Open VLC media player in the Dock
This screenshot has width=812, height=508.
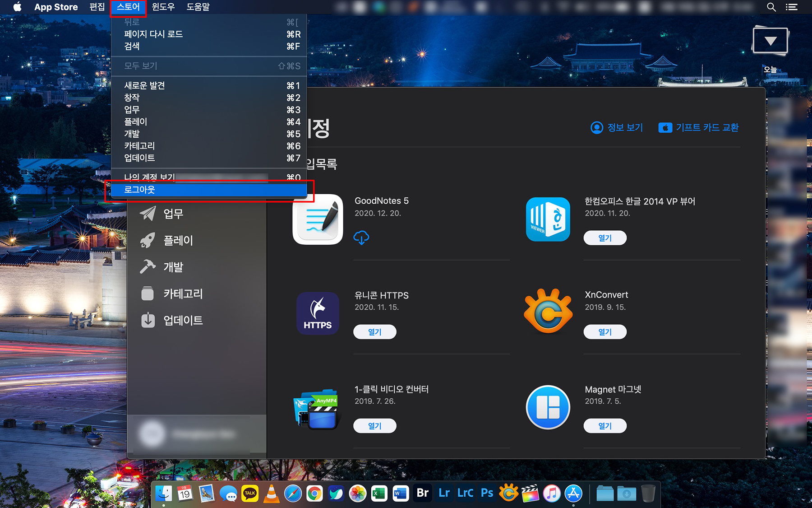[272, 493]
